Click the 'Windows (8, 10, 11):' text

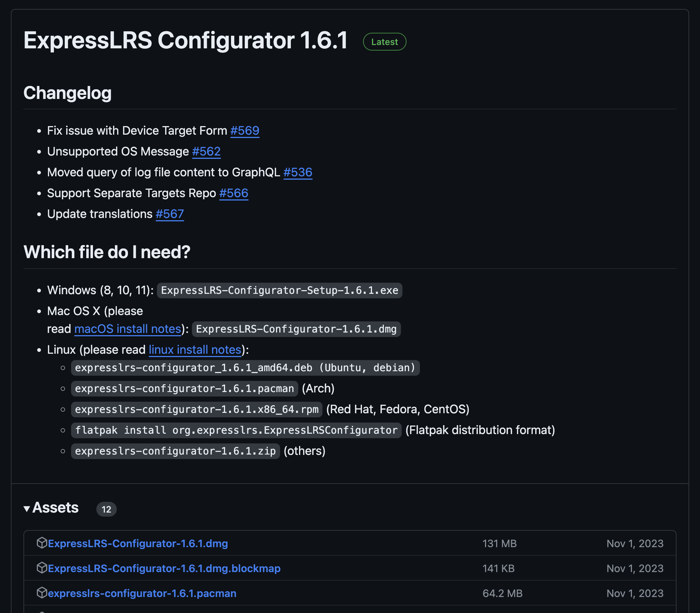[x=100, y=290]
